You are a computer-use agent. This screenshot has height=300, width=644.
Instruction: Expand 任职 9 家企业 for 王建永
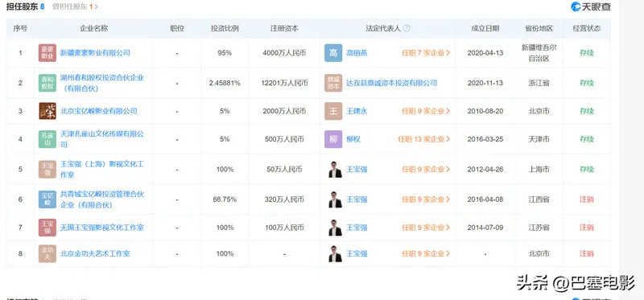[426, 111]
